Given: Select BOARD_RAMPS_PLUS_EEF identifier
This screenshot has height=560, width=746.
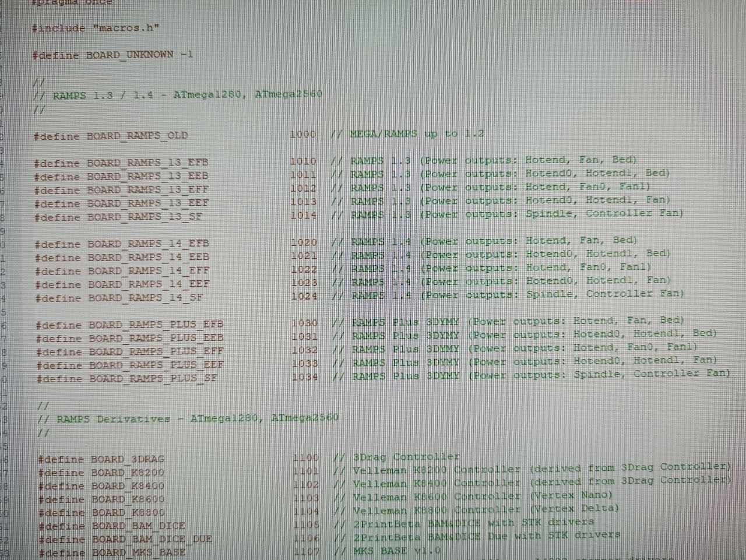Looking at the screenshot, I should click(157, 365).
